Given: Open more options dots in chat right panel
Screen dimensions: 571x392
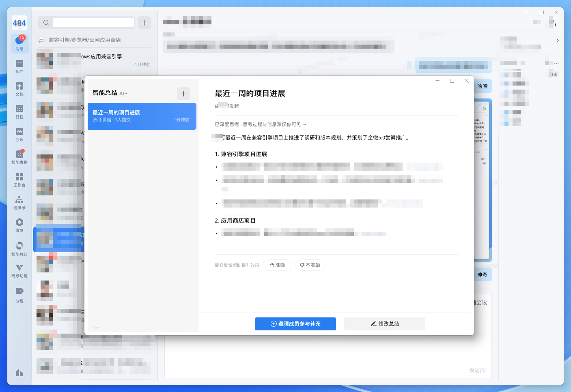Looking at the screenshot, I should coord(556,63).
